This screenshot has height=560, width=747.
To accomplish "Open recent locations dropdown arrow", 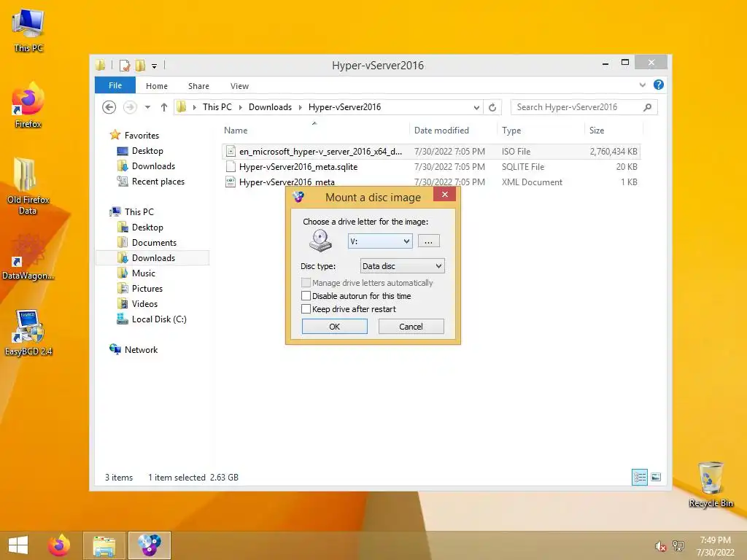I will coord(147,107).
